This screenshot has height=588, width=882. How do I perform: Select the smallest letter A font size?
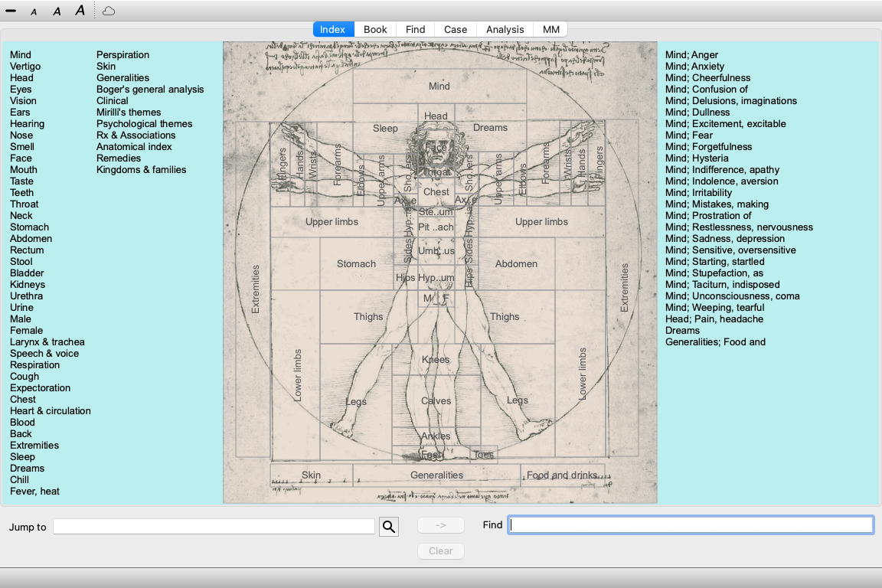coord(34,11)
